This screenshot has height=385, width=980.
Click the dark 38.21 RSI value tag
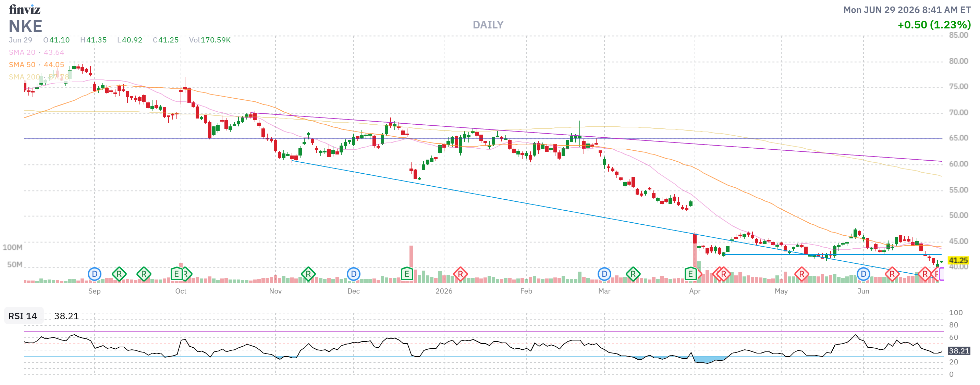(958, 351)
